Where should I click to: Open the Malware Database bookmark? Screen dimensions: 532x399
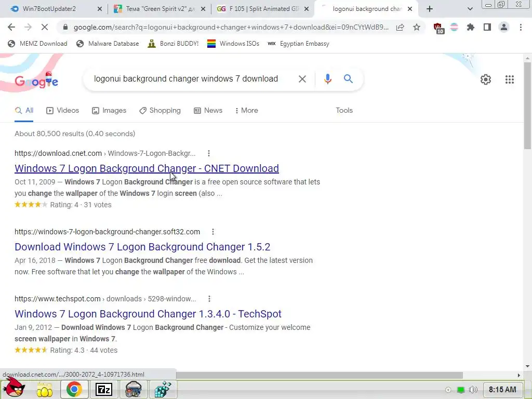(108, 44)
